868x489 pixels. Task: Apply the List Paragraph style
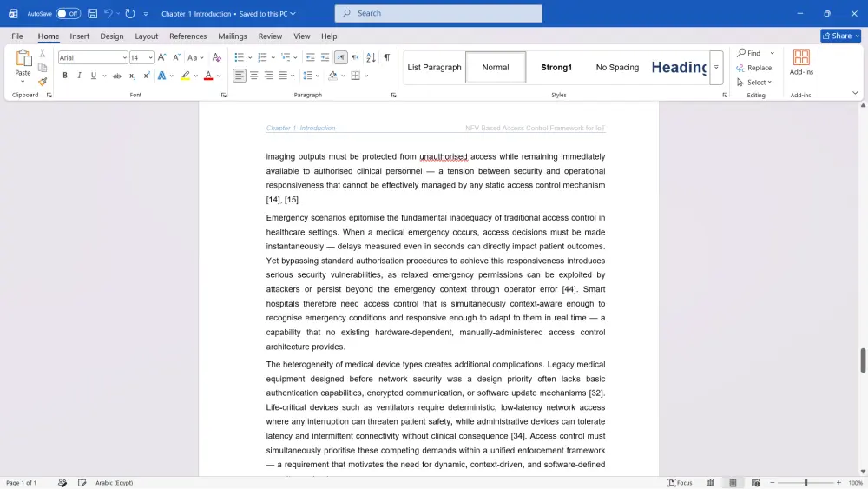434,67
